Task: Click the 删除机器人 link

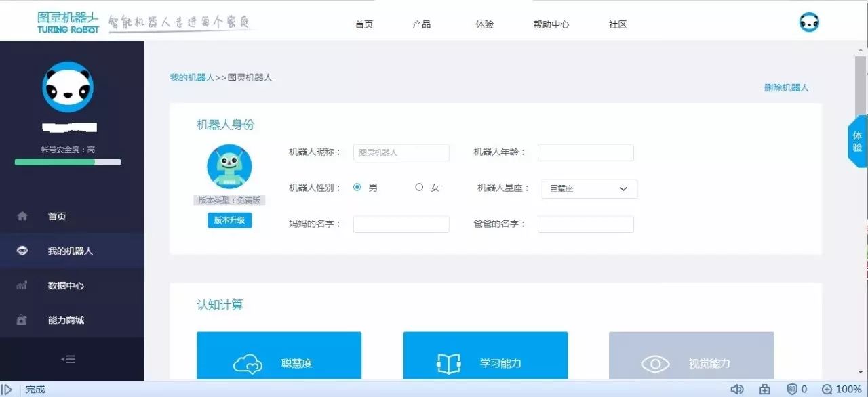Action: click(786, 88)
